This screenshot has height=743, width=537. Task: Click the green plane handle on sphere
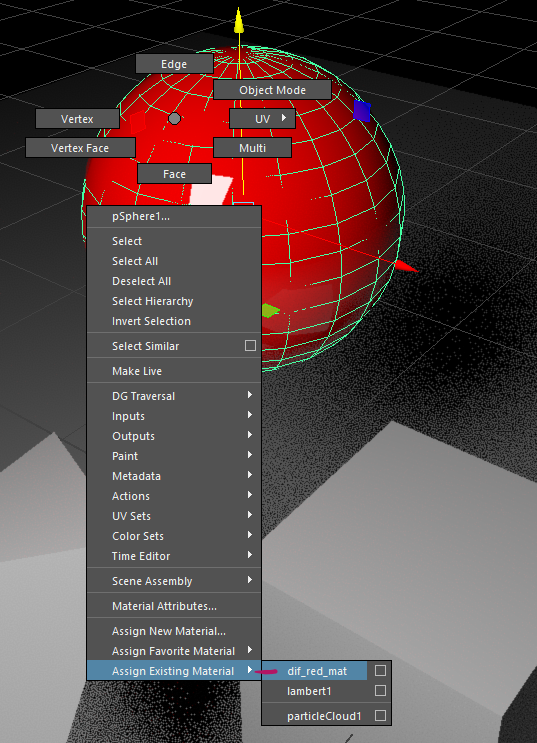270,311
